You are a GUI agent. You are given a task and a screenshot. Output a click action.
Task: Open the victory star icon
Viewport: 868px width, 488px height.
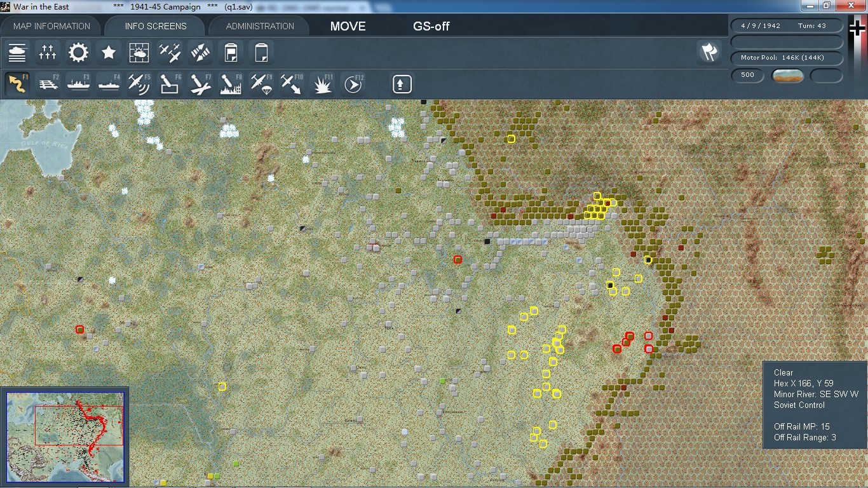click(109, 53)
